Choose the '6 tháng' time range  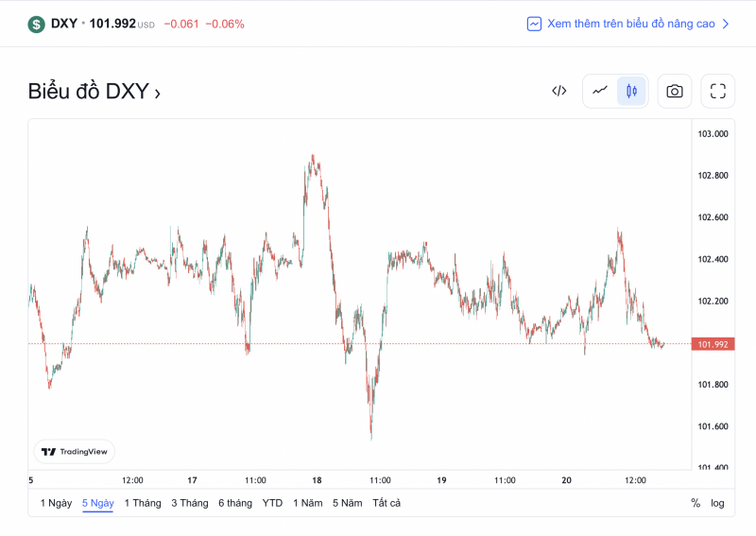click(235, 503)
